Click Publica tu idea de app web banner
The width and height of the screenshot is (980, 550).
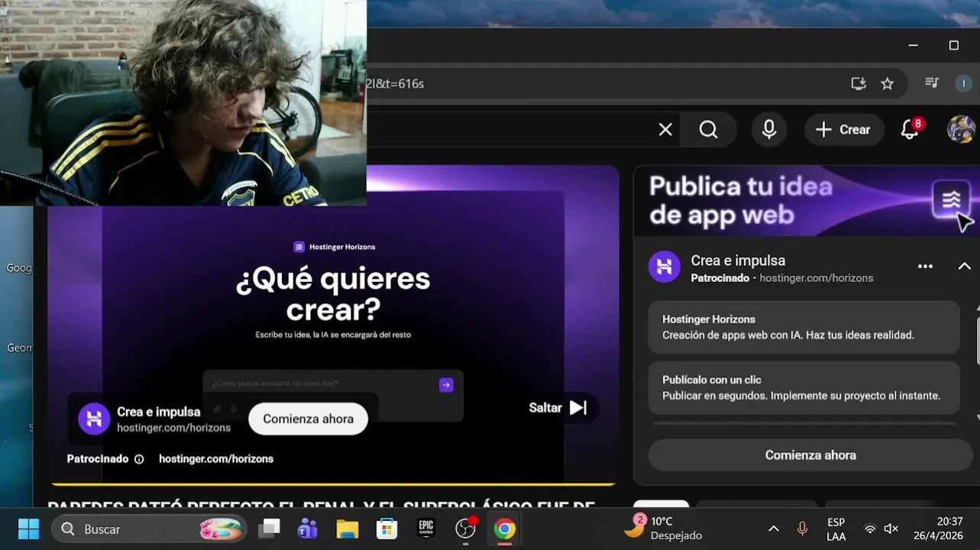pos(807,201)
